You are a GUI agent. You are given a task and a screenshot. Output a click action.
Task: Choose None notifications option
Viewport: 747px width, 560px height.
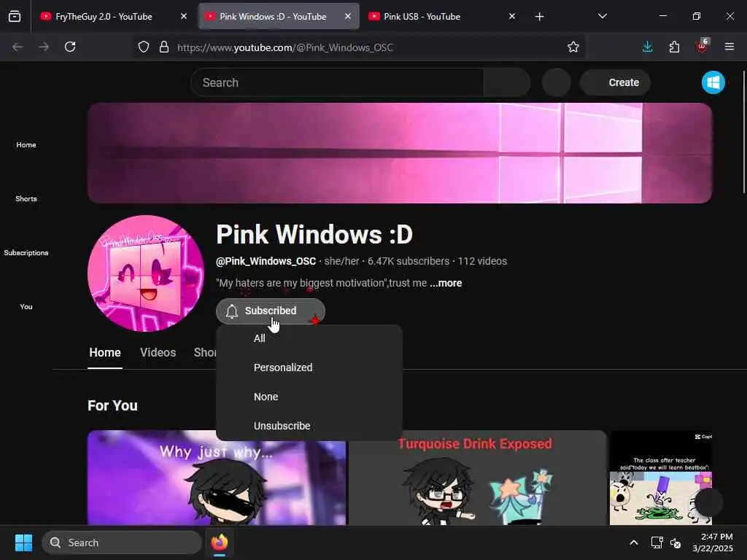click(309, 397)
